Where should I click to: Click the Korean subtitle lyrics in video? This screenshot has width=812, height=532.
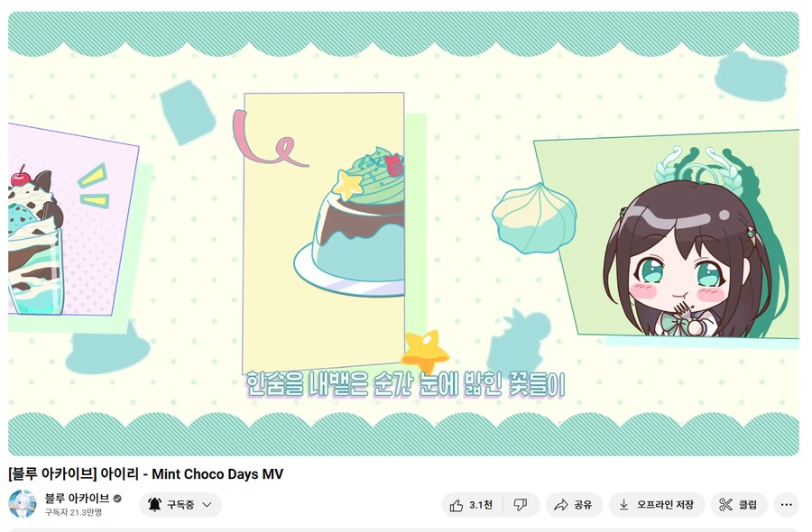405,384
